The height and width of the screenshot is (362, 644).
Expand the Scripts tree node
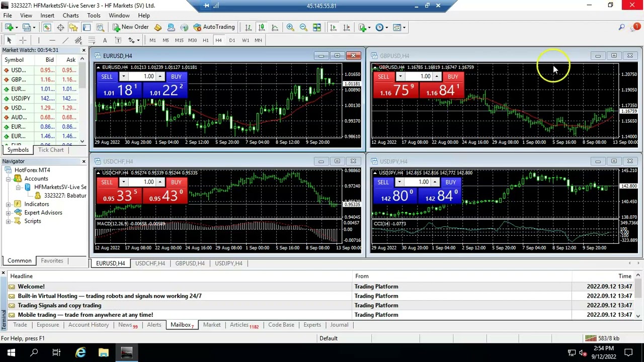(x=8, y=221)
